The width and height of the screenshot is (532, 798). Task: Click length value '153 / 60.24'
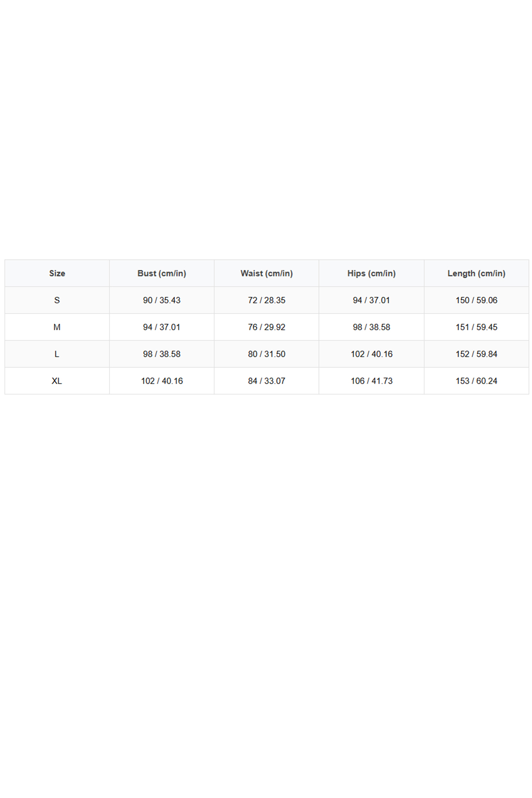pos(476,381)
